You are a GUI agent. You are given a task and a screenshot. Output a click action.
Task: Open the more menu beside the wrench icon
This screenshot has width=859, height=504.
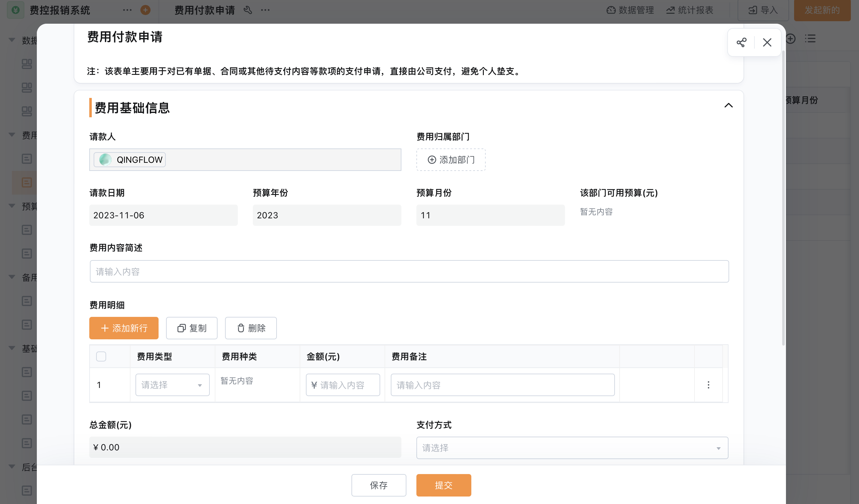tap(265, 10)
